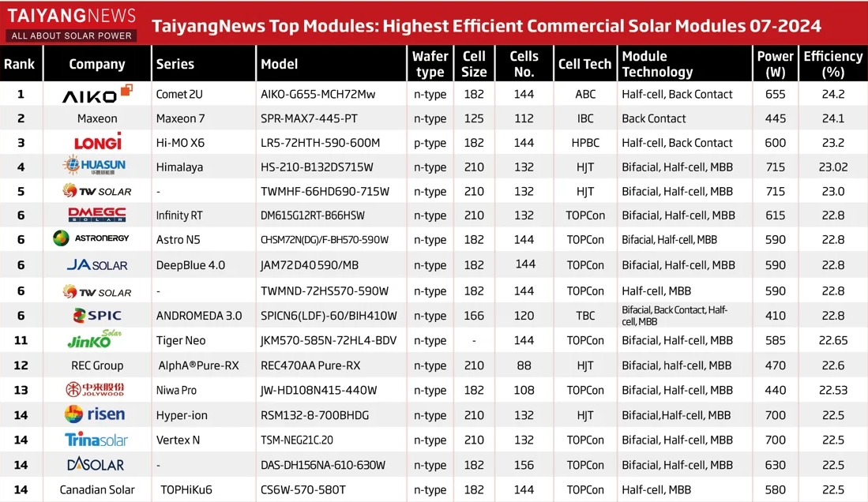Click the Maxeon company name

coord(97,118)
